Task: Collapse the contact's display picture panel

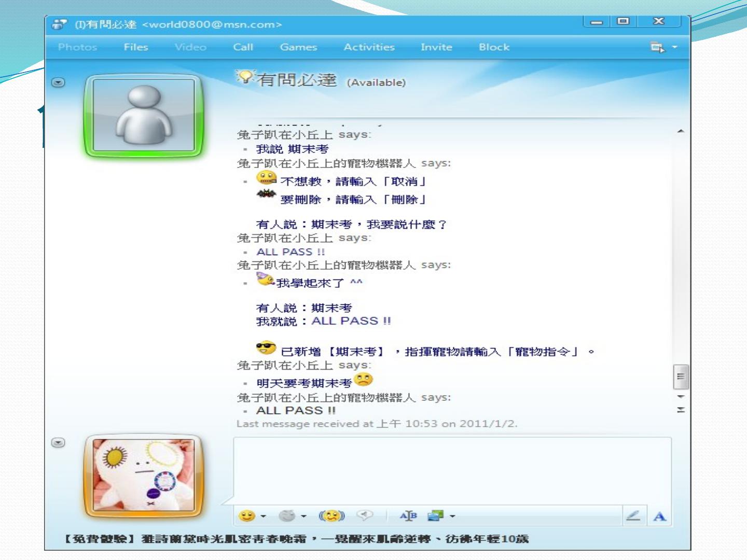Action: (x=59, y=82)
